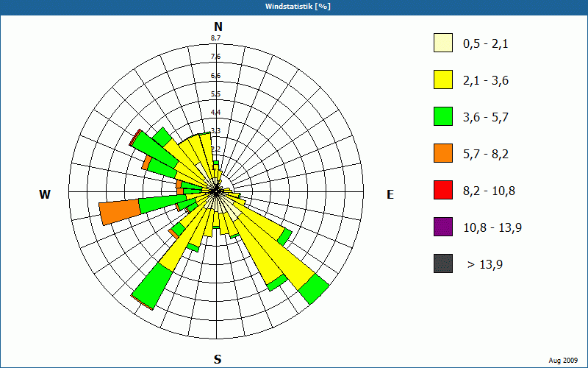Click the 7,6 radial axis value
This screenshot has height=368, width=588.
click(215, 57)
